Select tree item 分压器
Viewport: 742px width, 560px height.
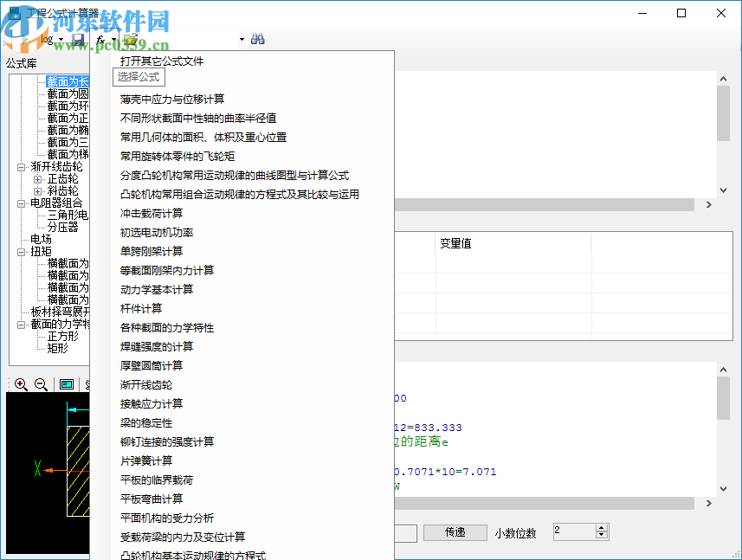(x=62, y=228)
